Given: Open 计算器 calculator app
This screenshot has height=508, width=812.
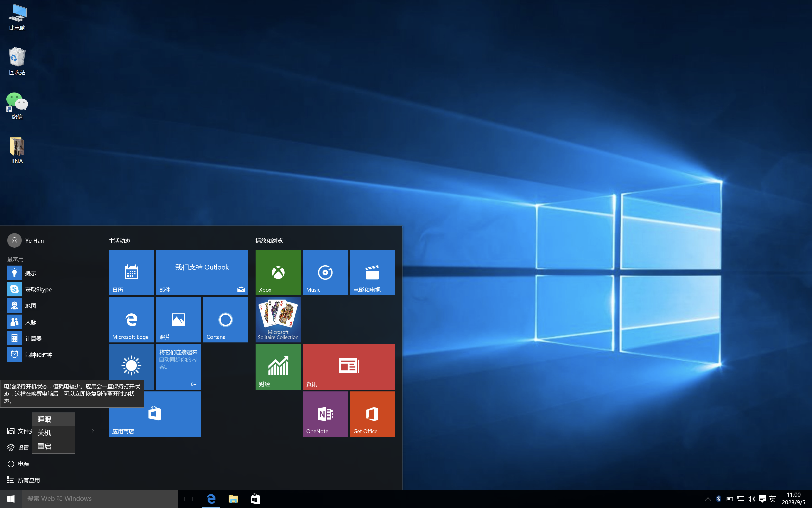Looking at the screenshot, I should point(50,338).
